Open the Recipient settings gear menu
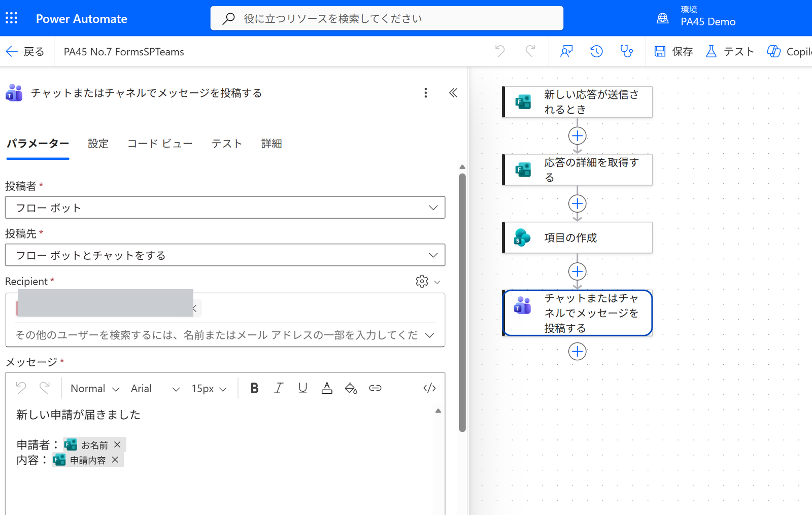The image size is (812, 515). pyautogui.click(x=427, y=281)
